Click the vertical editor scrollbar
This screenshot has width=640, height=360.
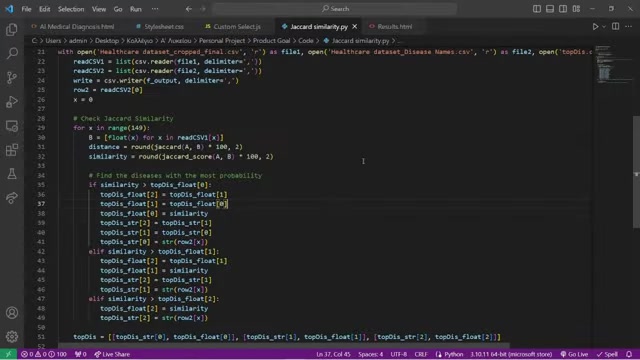pyautogui.click(x=636, y=172)
